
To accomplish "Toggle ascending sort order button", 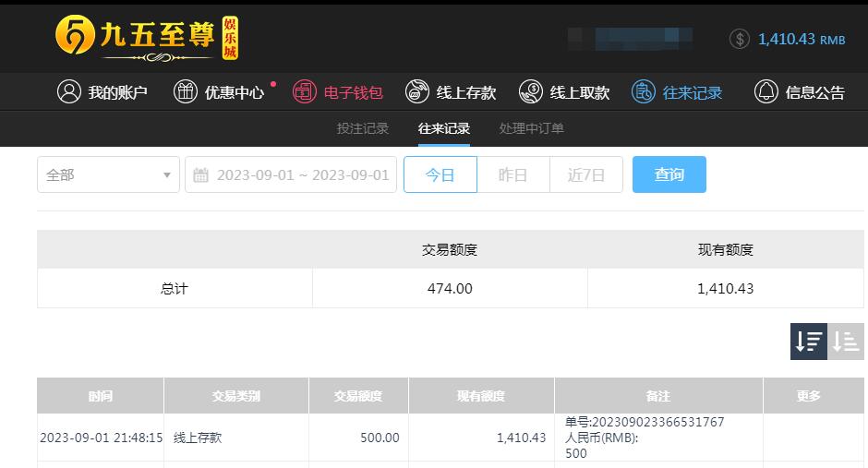I will click(846, 342).
